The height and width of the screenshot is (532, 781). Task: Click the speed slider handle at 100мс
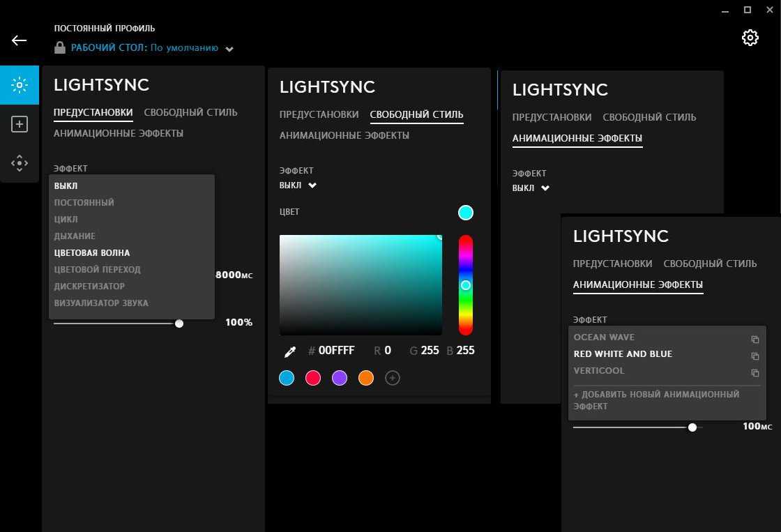pos(692,427)
